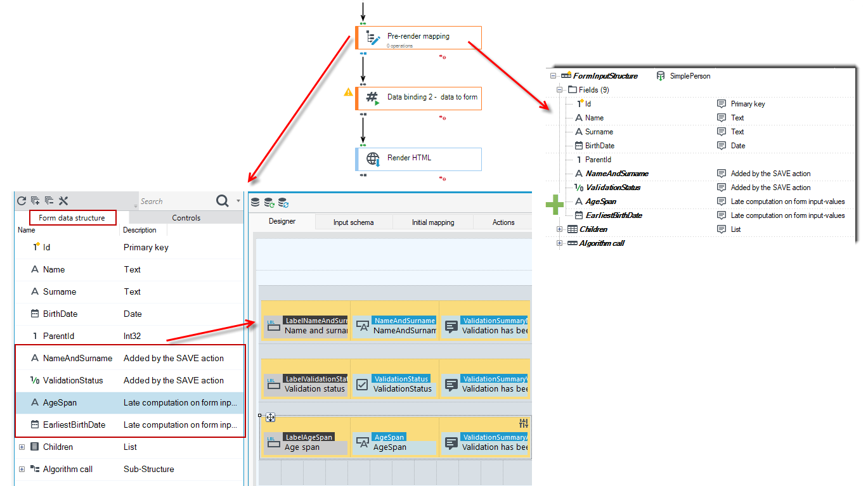The image size is (868, 486).
Task: Click the refresh icon in the left panel toolbar
Action: click(x=22, y=201)
